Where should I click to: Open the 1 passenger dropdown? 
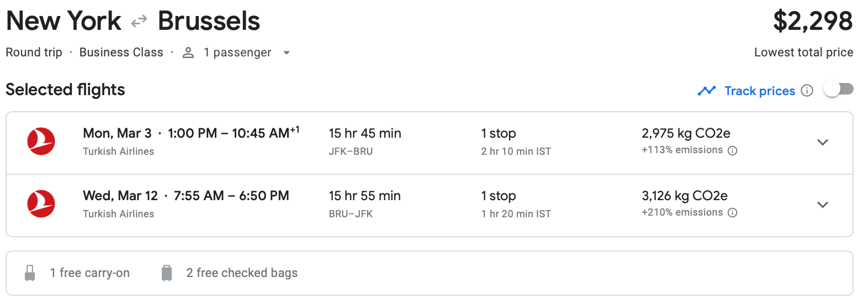click(x=286, y=53)
